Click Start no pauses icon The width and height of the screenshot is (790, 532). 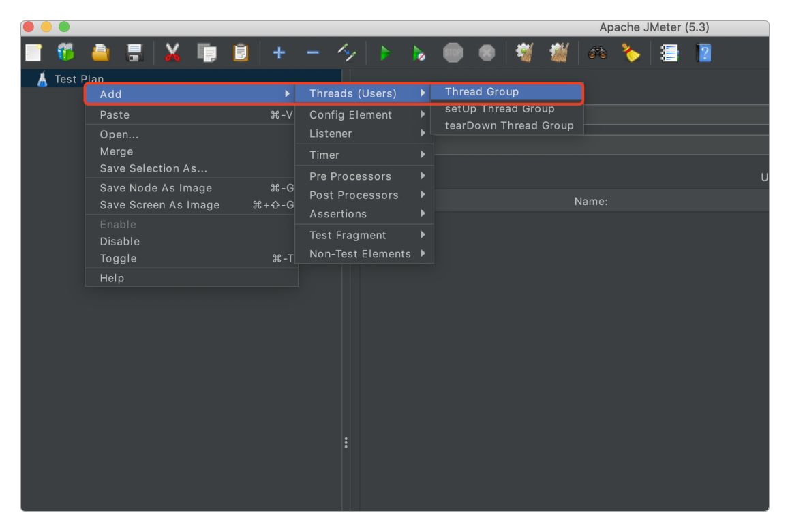[419, 53]
